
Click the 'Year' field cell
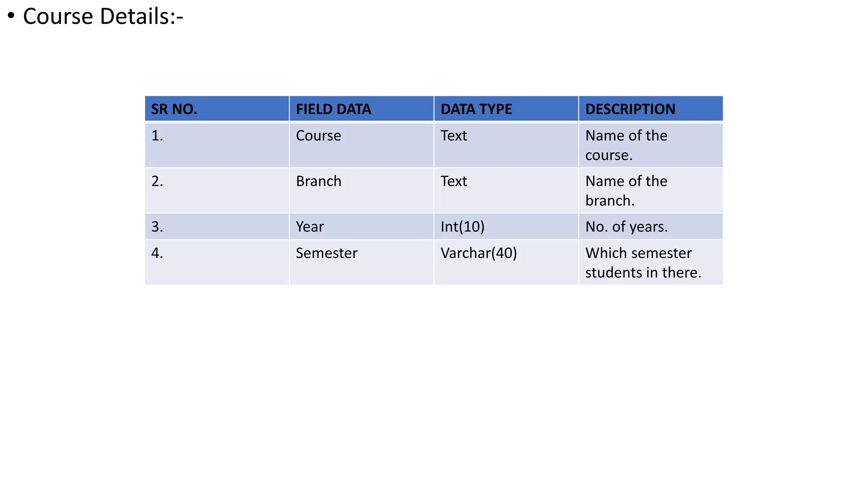pos(362,226)
